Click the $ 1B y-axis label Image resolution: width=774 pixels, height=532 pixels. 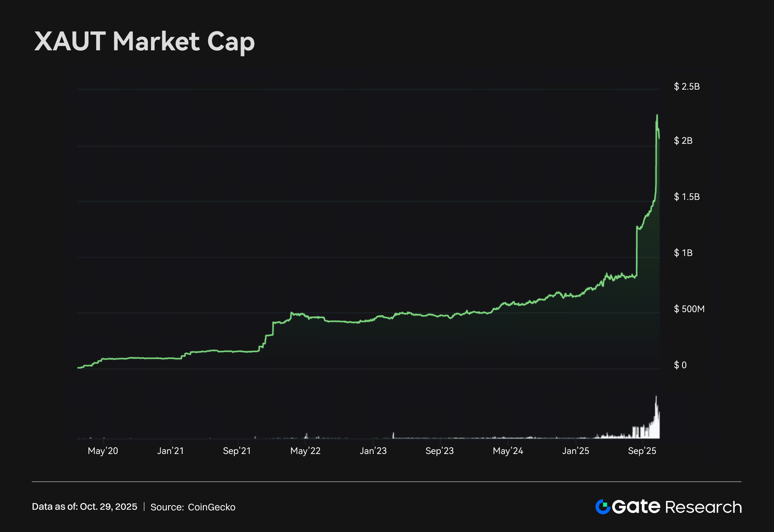coord(683,253)
